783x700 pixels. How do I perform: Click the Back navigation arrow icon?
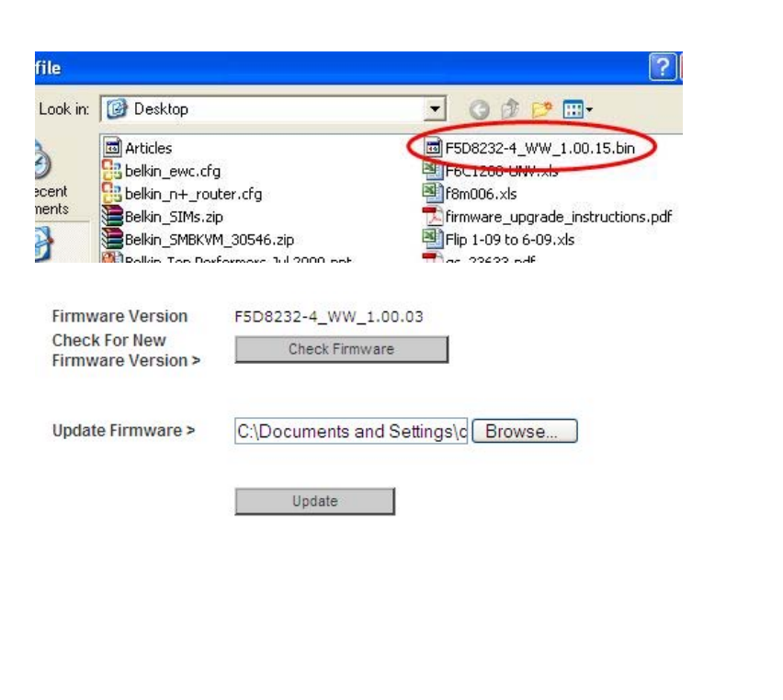pos(480,109)
